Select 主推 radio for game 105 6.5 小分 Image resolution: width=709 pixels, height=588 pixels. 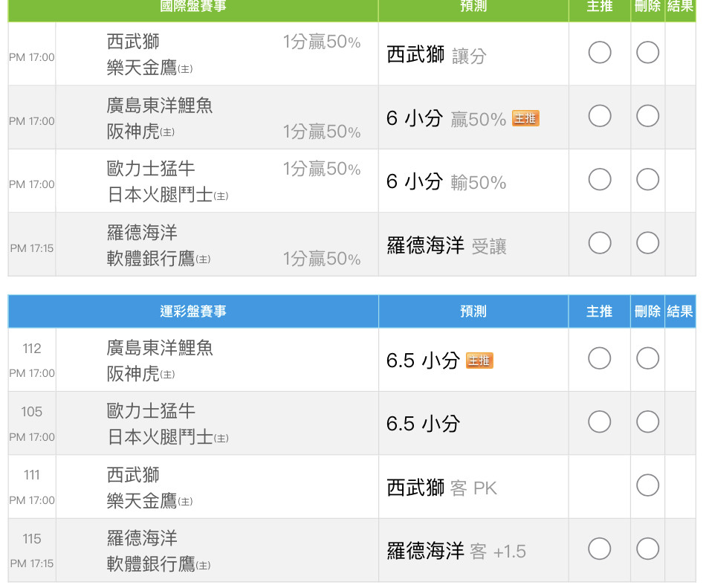click(x=599, y=422)
